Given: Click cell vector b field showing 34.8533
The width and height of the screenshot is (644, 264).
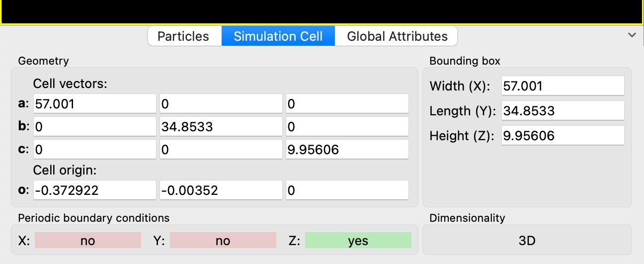Looking at the screenshot, I should [x=221, y=127].
